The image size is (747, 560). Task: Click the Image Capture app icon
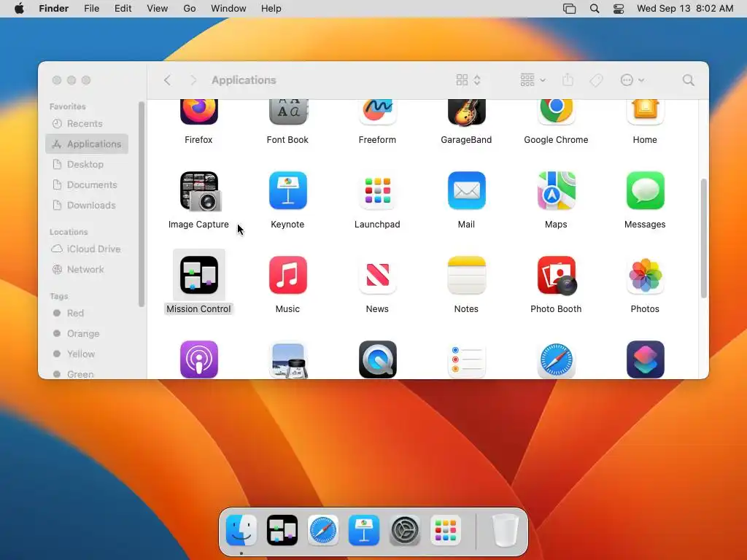coord(200,191)
